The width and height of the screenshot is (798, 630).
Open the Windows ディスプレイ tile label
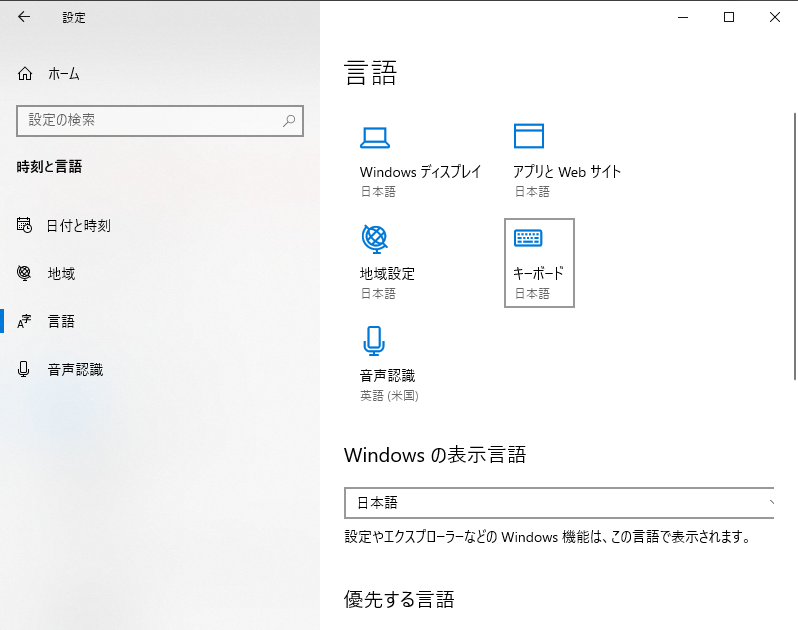tap(420, 172)
